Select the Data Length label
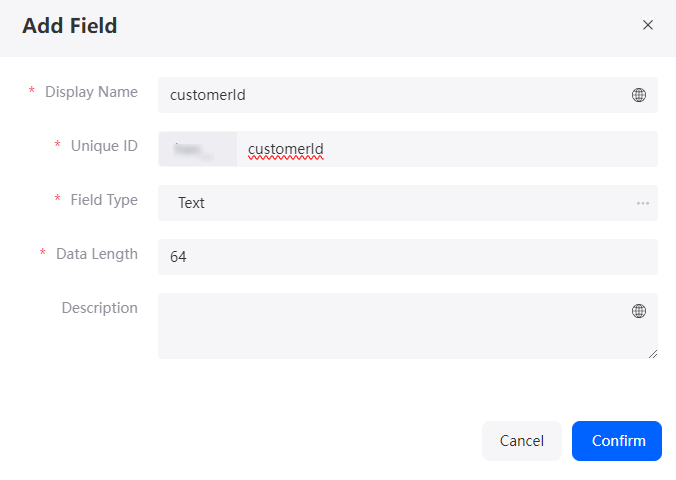 97,254
